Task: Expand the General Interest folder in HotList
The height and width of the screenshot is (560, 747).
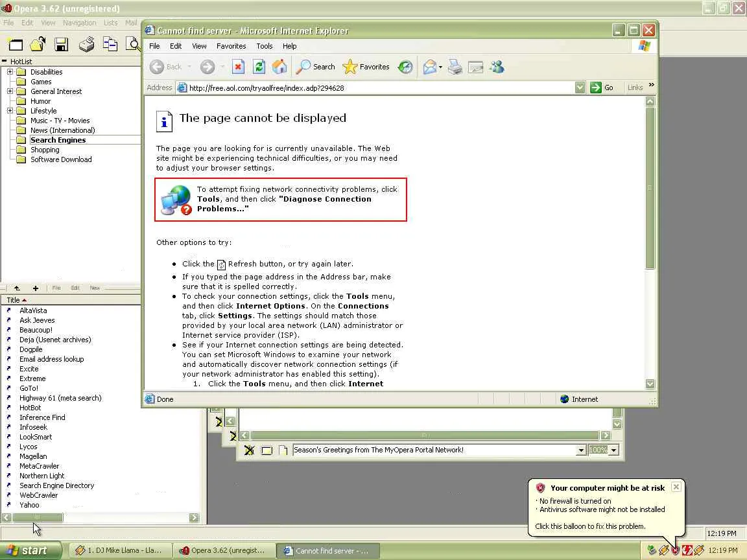Action: click(10, 91)
